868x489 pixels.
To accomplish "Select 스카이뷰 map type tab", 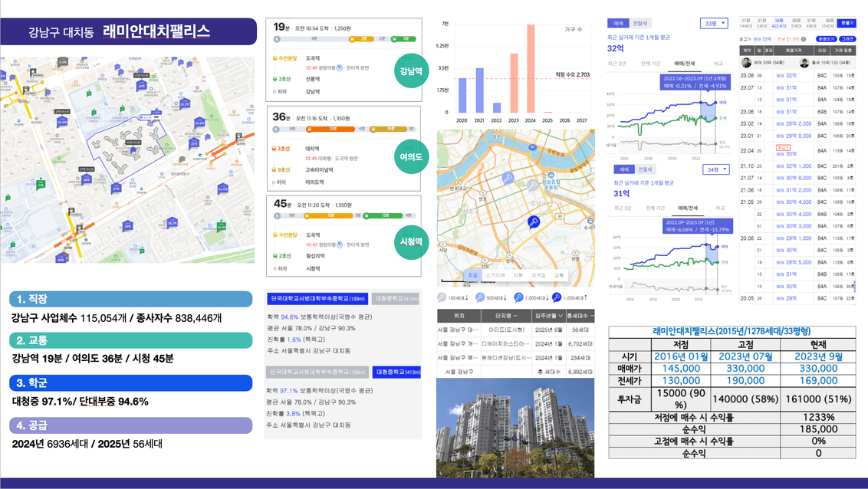I will pyautogui.click(x=495, y=275).
